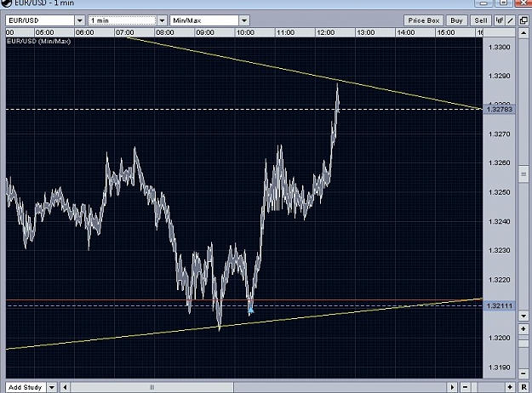Click the 15:00 time axis label
Image resolution: width=532 pixels, height=393 pixels.
pos(445,32)
